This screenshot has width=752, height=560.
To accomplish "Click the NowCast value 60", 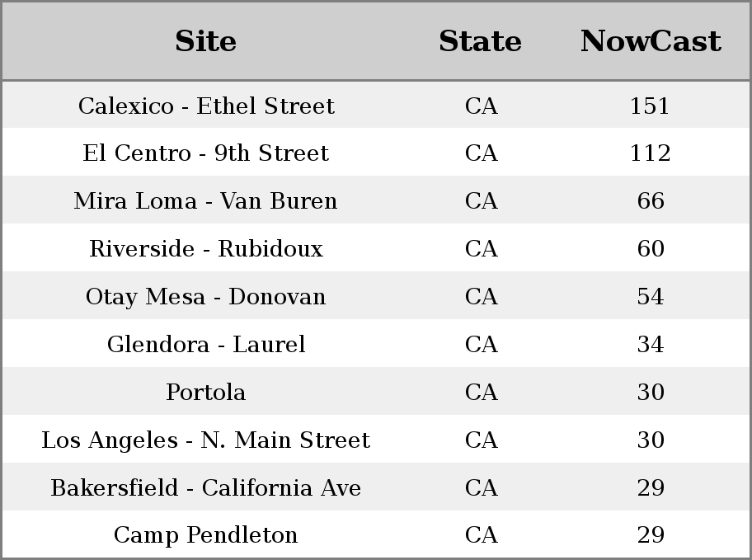I will (651, 248).
